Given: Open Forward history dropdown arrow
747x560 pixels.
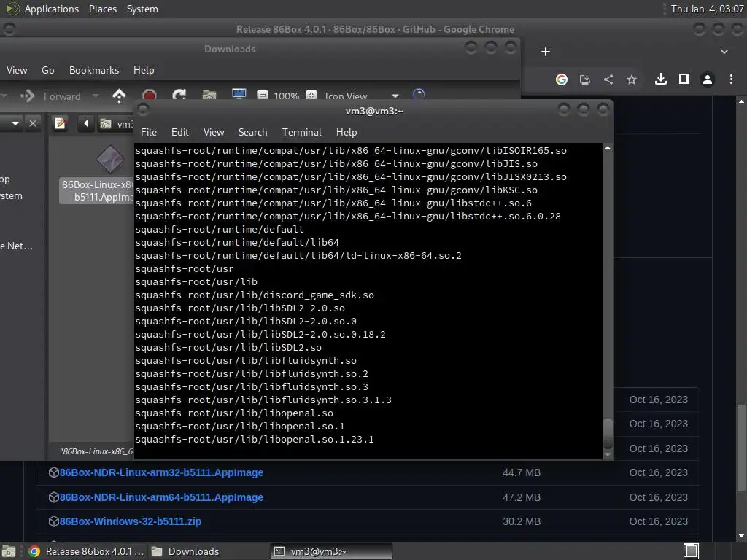Looking at the screenshot, I should pyautogui.click(x=96, y=96).
